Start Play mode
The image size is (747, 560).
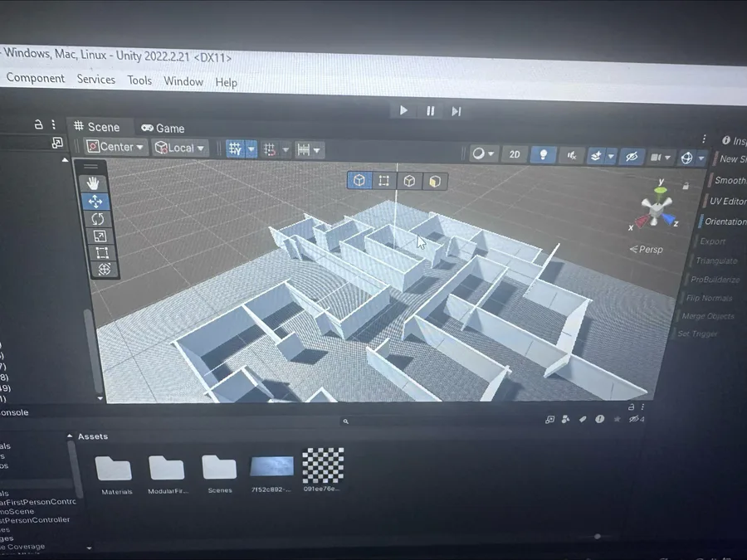[403, 110]
